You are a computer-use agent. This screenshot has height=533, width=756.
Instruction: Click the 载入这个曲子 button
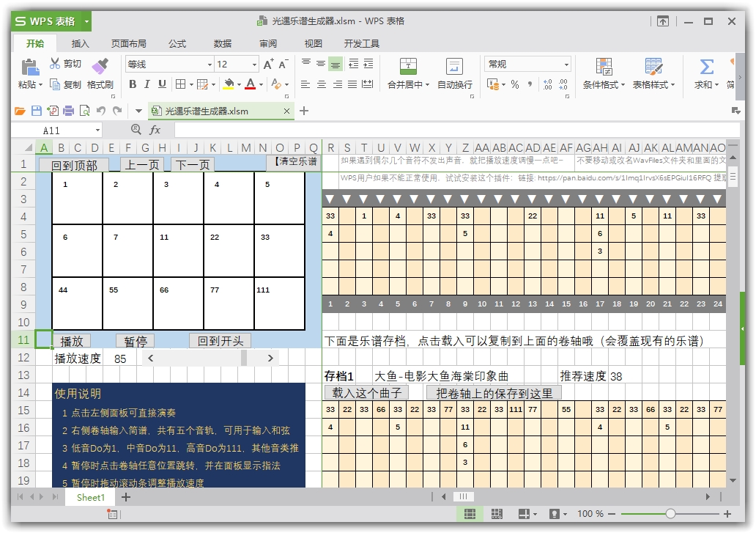[365, 392]
